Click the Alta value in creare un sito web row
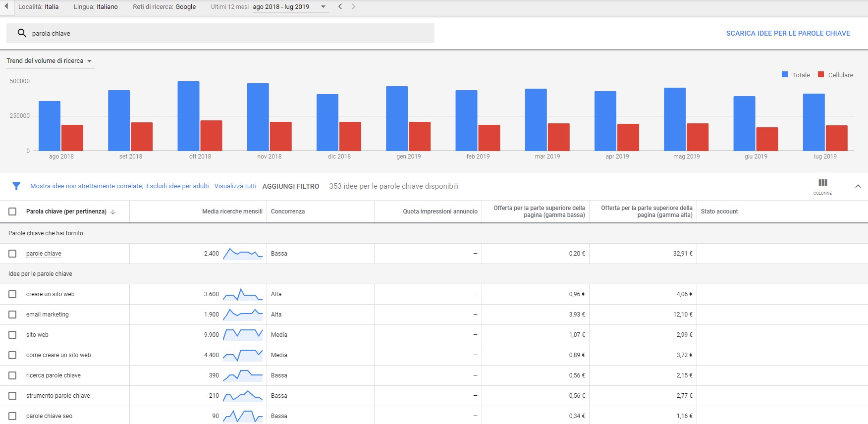Viewport: 868px width, 424px height. click(x=276, y=294)
